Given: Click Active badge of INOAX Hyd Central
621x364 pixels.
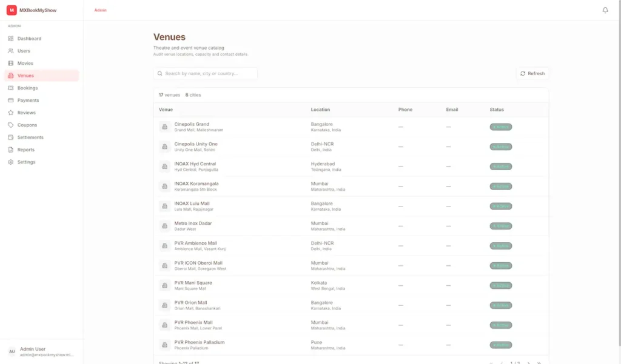Looking at the screenshot, I should click(500, 167).
